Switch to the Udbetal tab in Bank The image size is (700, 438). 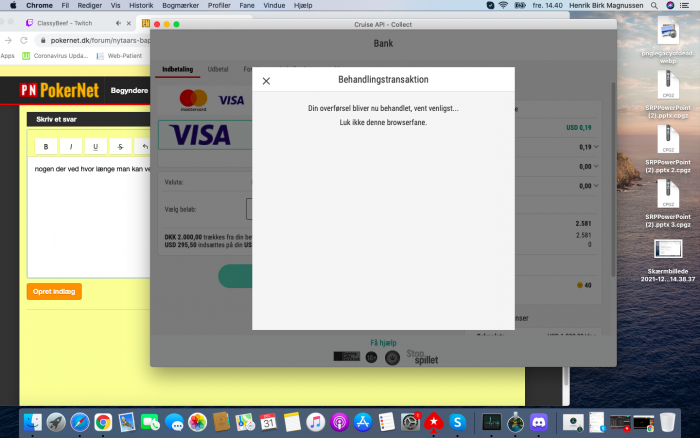(218, 69)
